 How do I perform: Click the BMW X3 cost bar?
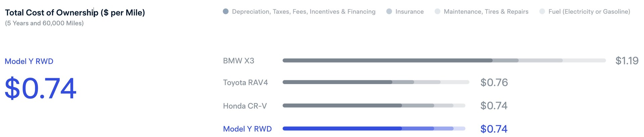click(x=444, y=61)
